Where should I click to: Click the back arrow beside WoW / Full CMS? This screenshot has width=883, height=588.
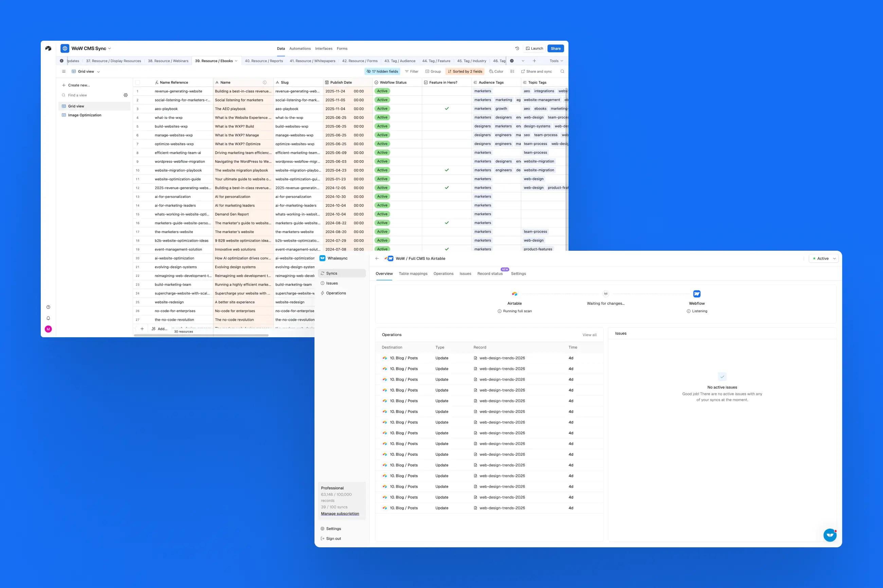tap(377, 259)
